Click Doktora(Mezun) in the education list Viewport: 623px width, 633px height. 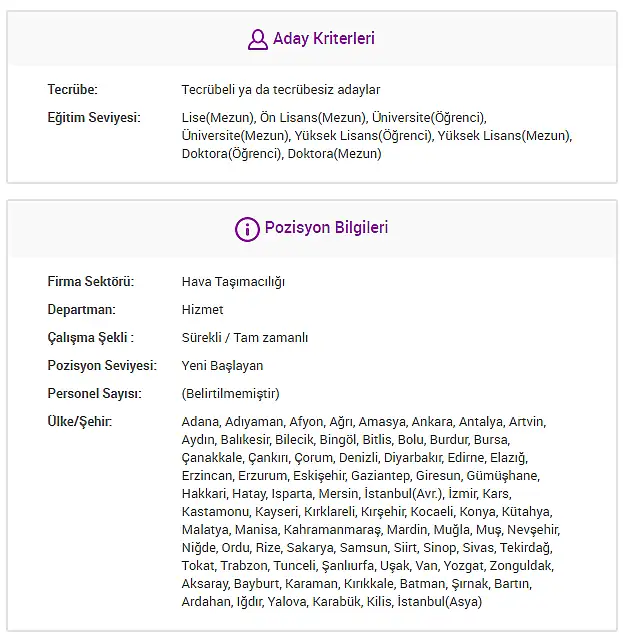(x=334, y=154)
